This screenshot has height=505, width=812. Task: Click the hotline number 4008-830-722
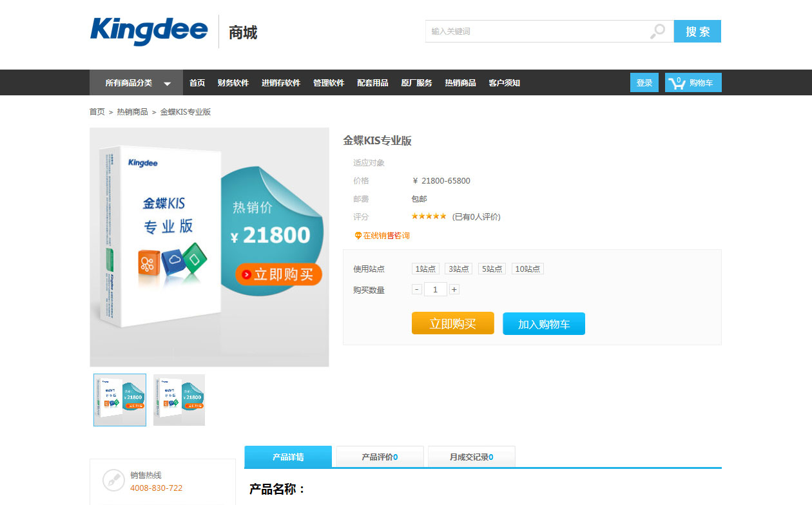[x=156, y=488]
